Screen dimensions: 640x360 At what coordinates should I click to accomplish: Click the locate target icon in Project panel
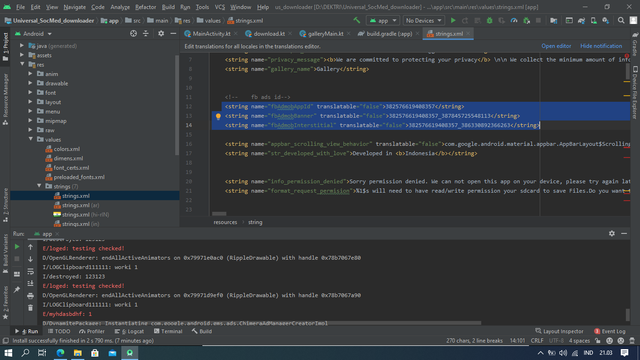(133, 34)
